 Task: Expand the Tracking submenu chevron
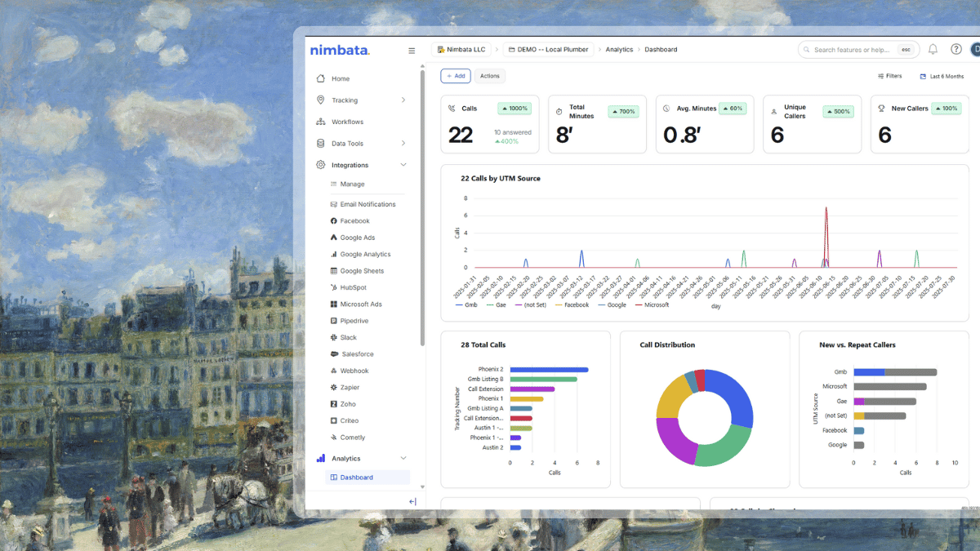click(x=403, y=100)
